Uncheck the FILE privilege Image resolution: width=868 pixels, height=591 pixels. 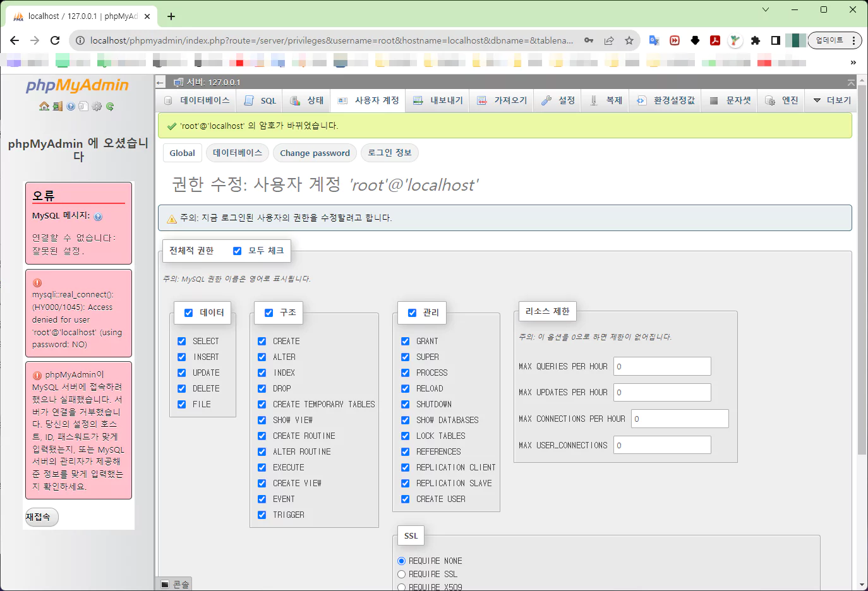[182, 404]
